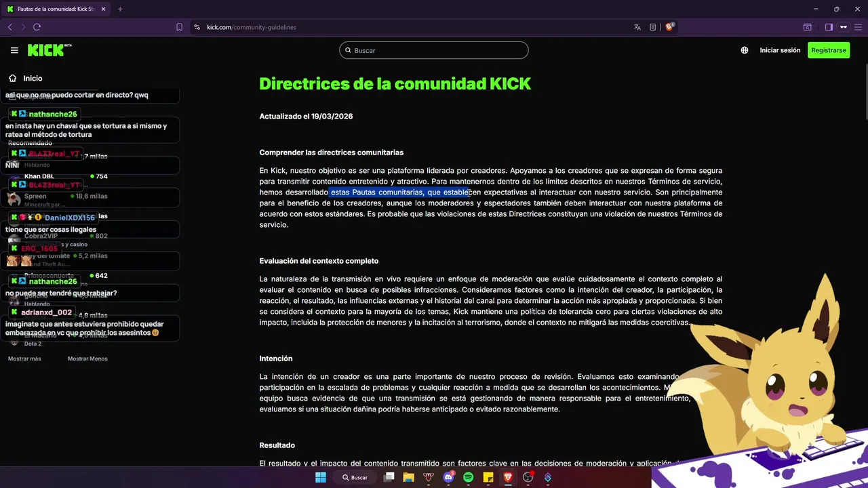This screenshot has width=868, height=488.
Task: Select the Pautas de la comunidad tab
Action: point(56,9)
